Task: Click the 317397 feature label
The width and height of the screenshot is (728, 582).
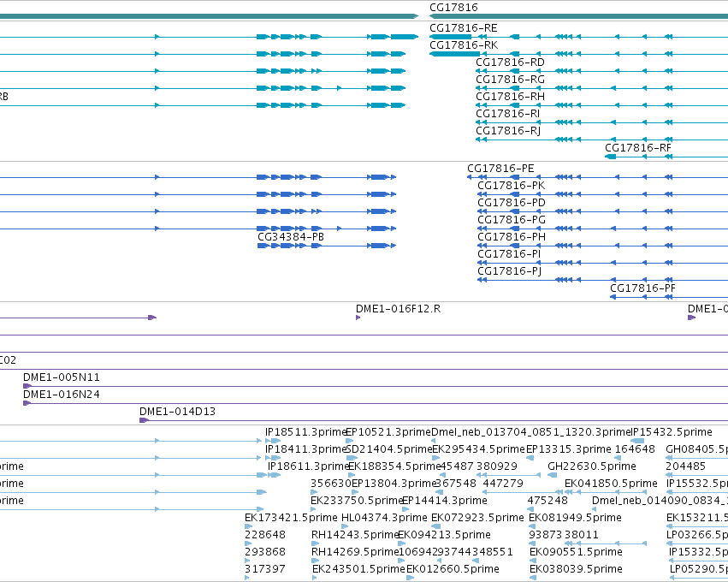Action: coord(264,570)
